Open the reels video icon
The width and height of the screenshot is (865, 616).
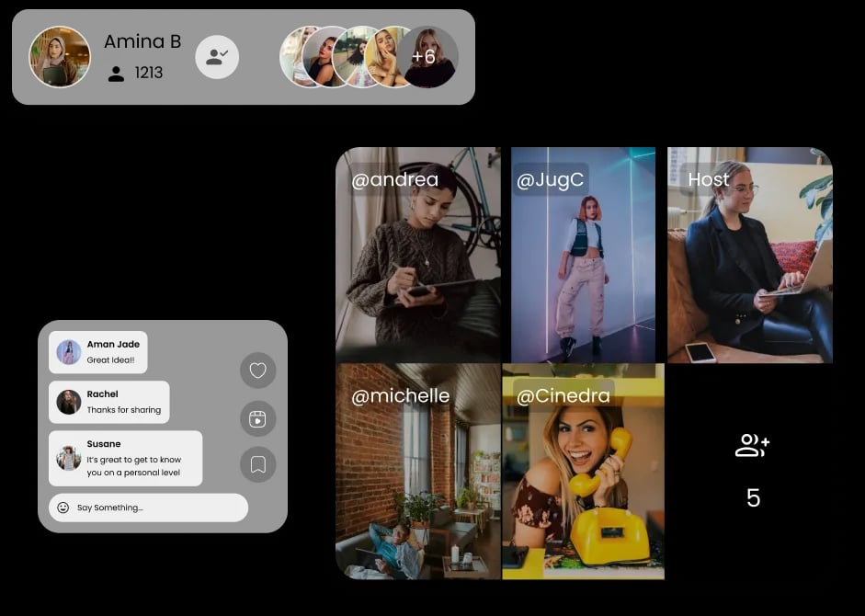pos(257,419)
